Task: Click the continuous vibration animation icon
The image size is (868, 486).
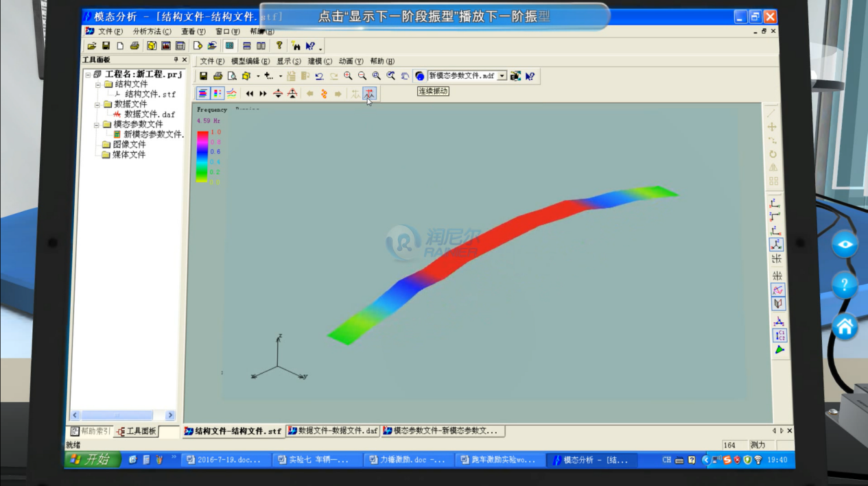Action: click(x=369, y=93)
